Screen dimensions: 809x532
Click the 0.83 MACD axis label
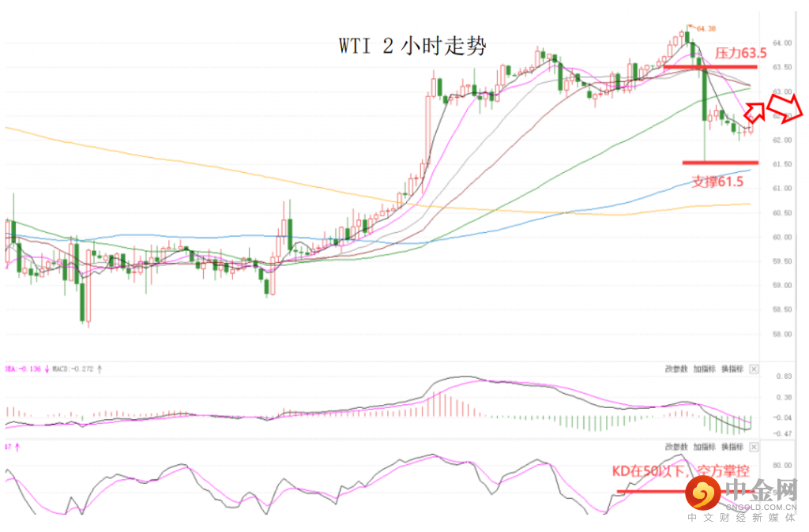785,377
